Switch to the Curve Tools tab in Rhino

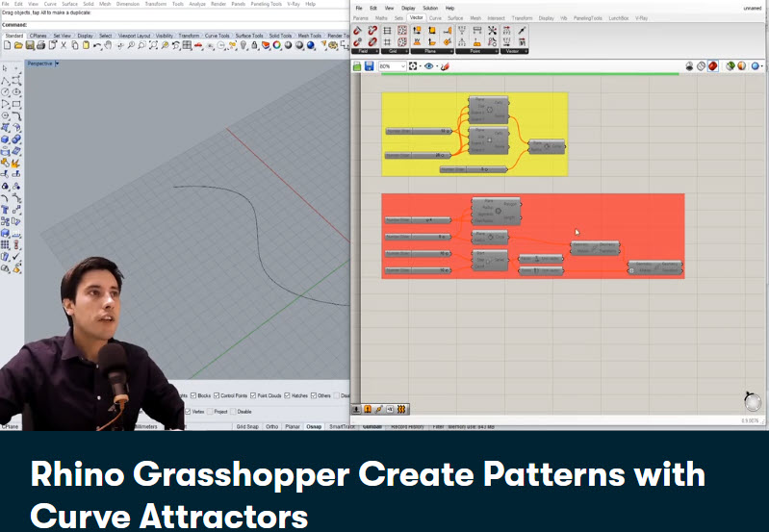click(x=217, y=36)
